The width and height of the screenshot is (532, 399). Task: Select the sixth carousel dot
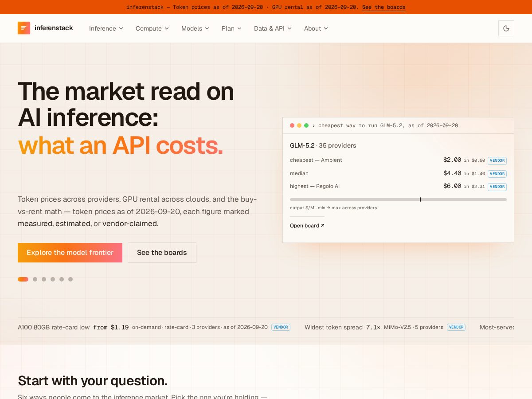70,279
